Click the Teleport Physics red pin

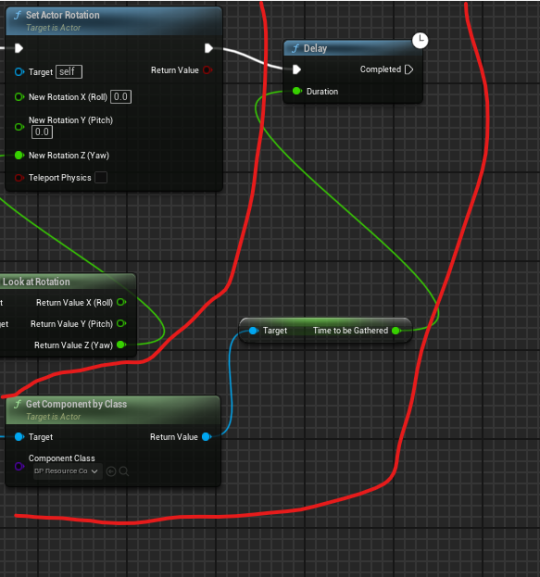point(19,178)
